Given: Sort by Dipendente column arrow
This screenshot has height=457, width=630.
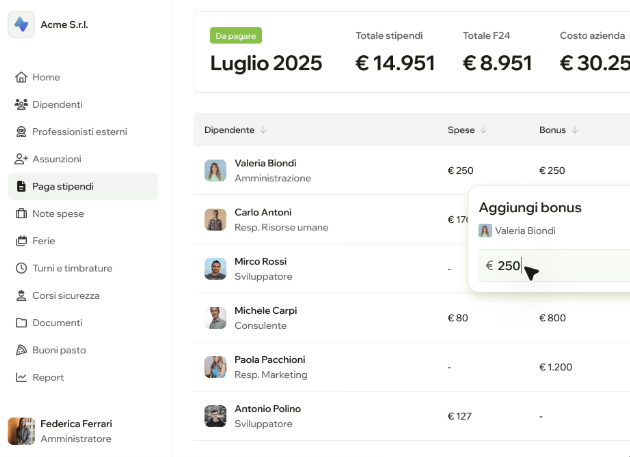Looking at the screenshot, I should (263, 130).
